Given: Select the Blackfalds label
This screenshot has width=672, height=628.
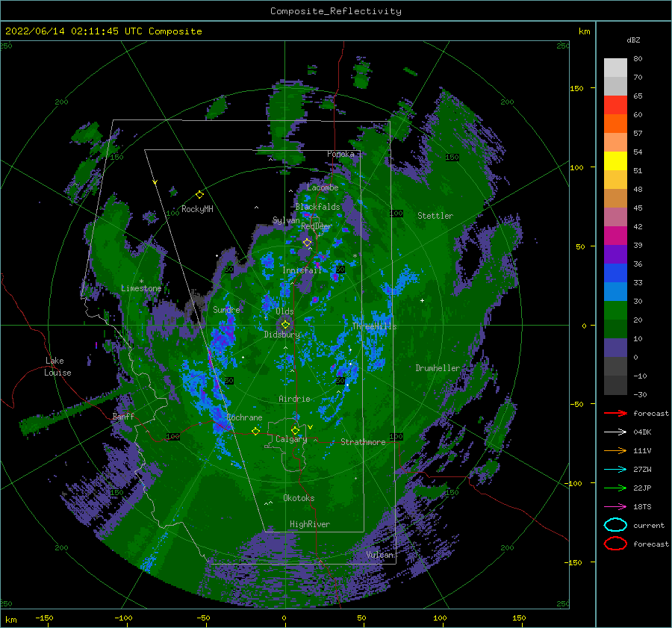Looking at the screenshot, I should pos(317,207).
